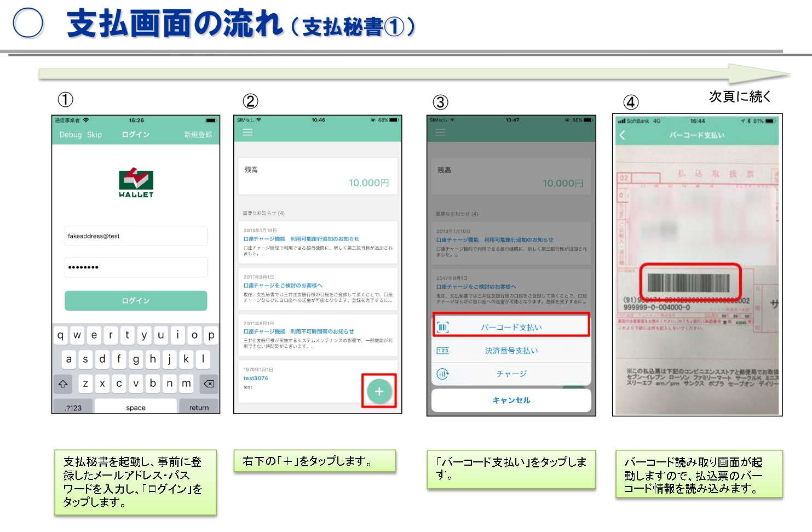
Task: Select 決済番号支払い option
Action: coord(511,351)
